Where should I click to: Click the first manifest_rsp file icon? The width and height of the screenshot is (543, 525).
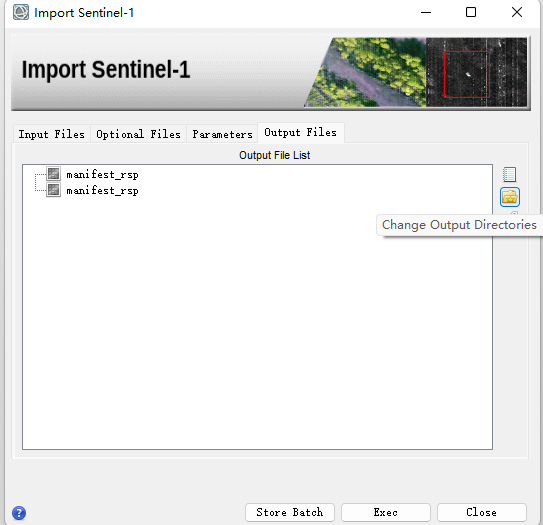[x=54, y=174]
